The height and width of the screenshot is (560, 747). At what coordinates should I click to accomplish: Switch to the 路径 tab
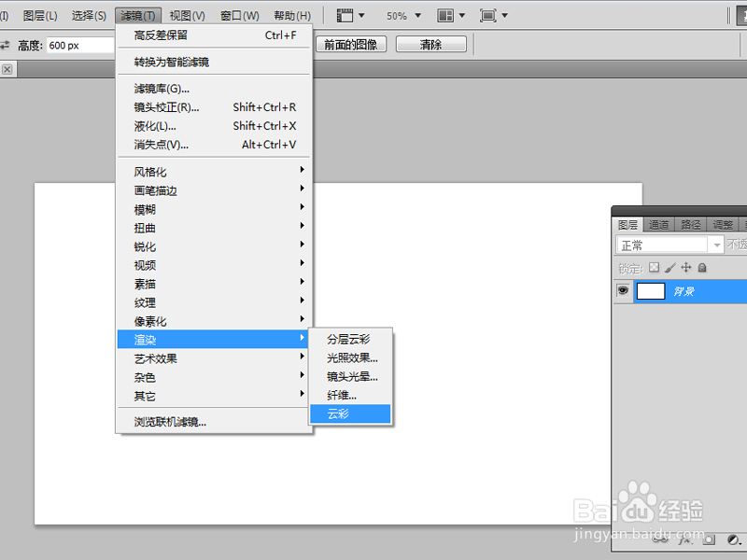tap(691, 225)
